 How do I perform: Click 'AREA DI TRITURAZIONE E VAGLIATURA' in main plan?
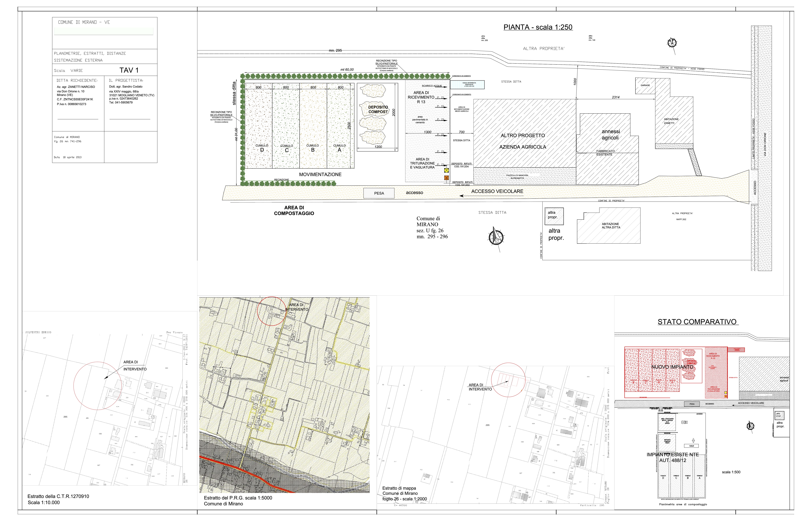[x=422, y=163]
